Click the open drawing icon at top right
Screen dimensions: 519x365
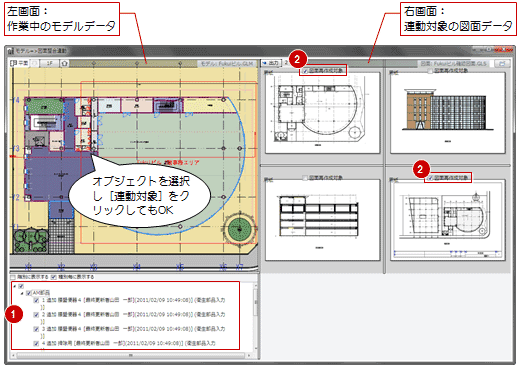click(x=502, y=63)
